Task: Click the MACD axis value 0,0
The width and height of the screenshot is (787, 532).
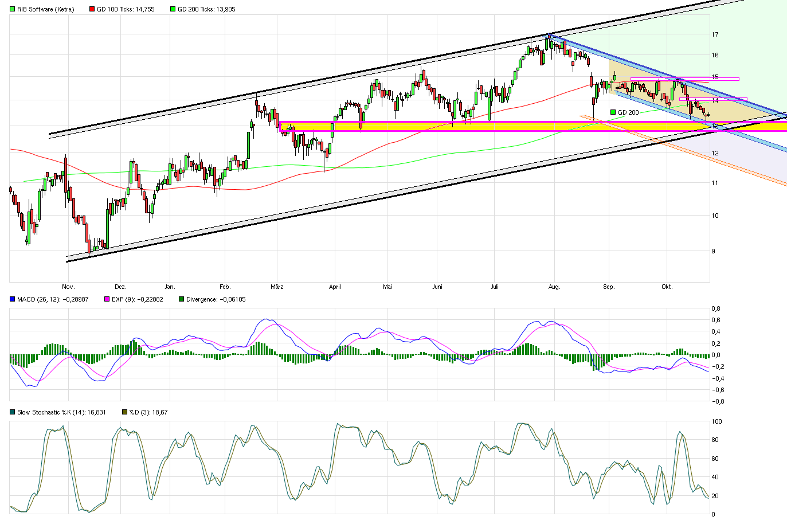Action: (716, 355)
